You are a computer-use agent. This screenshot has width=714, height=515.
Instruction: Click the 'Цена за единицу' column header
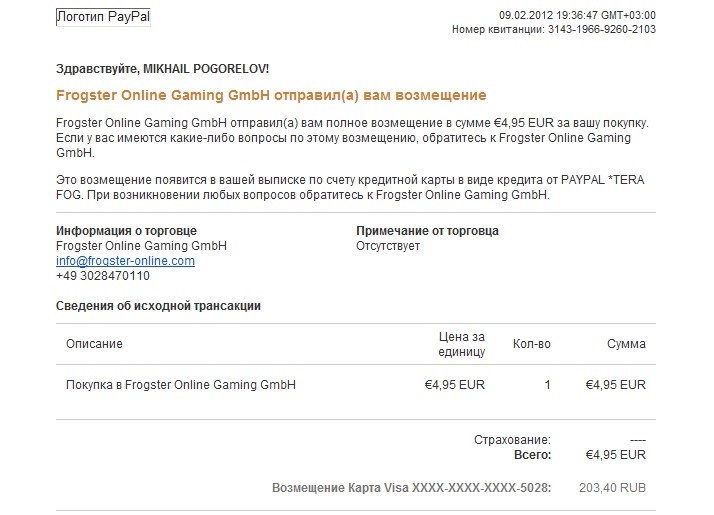pos(461,344)
